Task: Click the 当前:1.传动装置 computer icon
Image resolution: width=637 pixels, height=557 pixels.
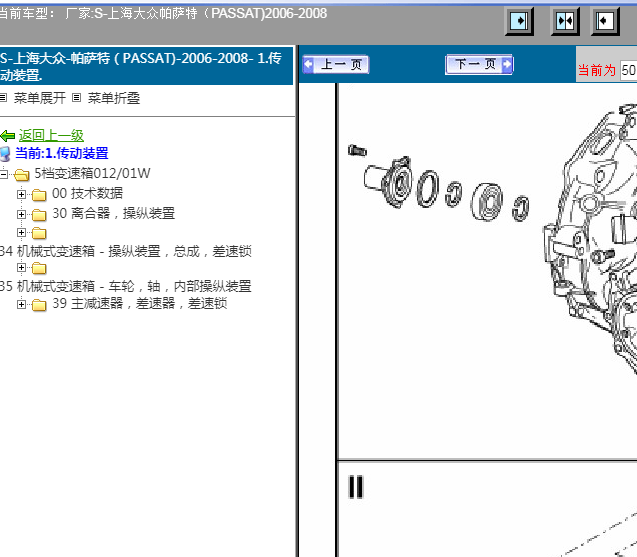Action: point(5,154)
